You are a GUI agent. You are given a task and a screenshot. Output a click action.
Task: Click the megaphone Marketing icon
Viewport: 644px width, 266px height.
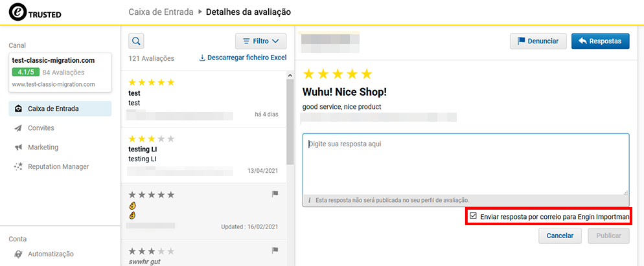[x=18, y=148]
